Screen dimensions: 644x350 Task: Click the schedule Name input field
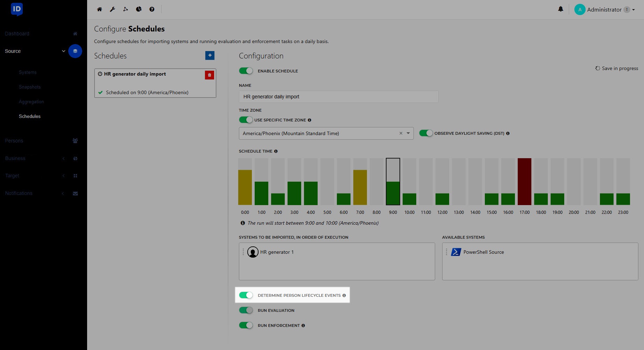[x=339, y=97]
